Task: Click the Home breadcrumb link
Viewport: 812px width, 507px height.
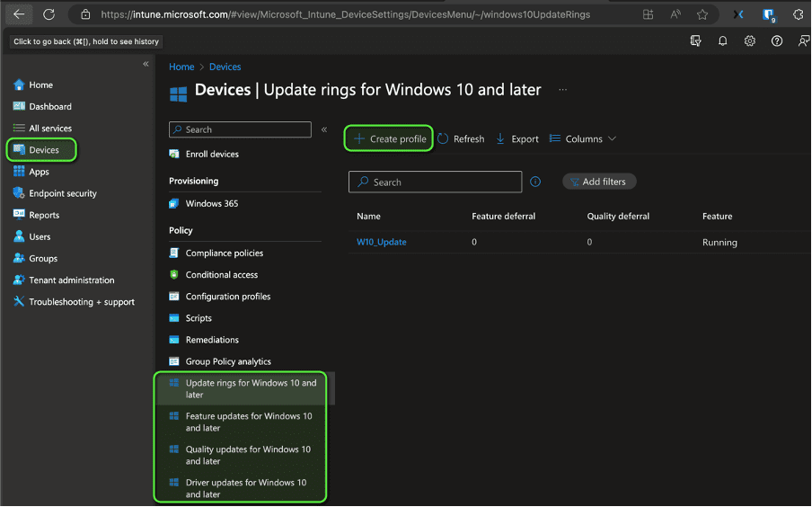Action: [181, 67]
